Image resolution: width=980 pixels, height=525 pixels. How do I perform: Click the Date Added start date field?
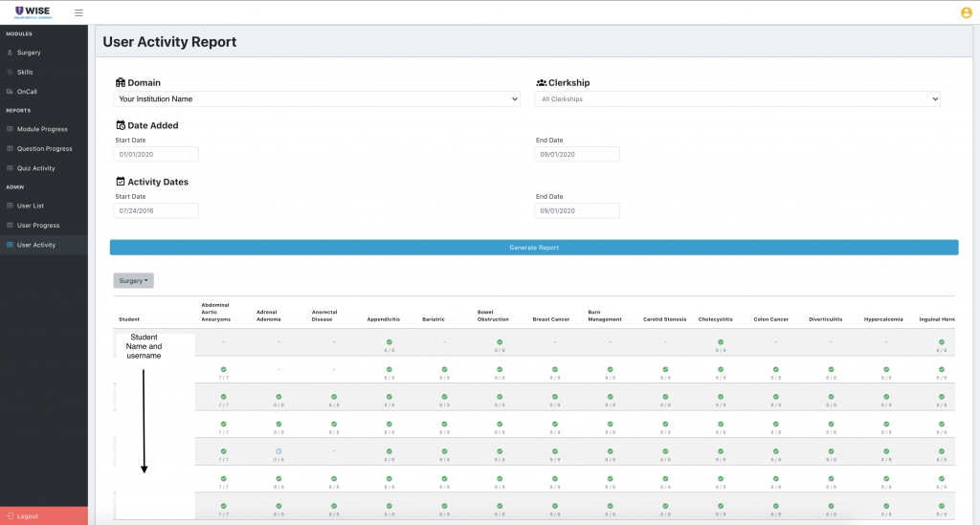tap(156, 154)
